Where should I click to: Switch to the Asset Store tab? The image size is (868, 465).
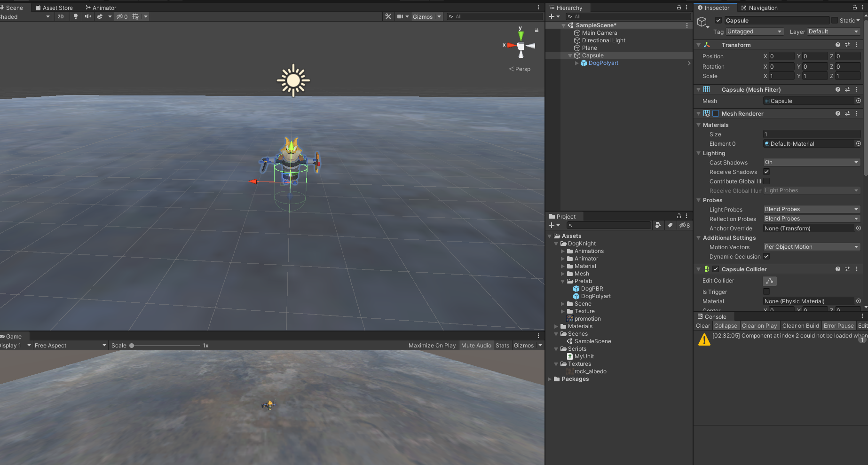(54, 8)
